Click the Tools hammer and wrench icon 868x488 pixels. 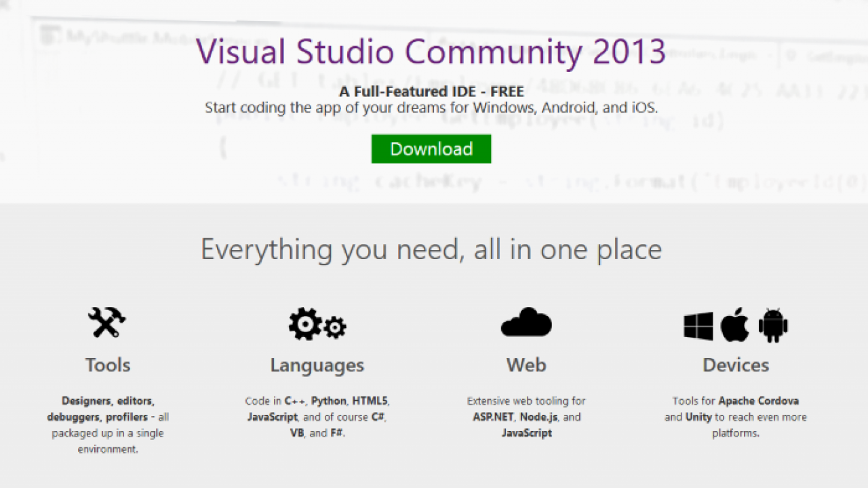tap(107, 323)
